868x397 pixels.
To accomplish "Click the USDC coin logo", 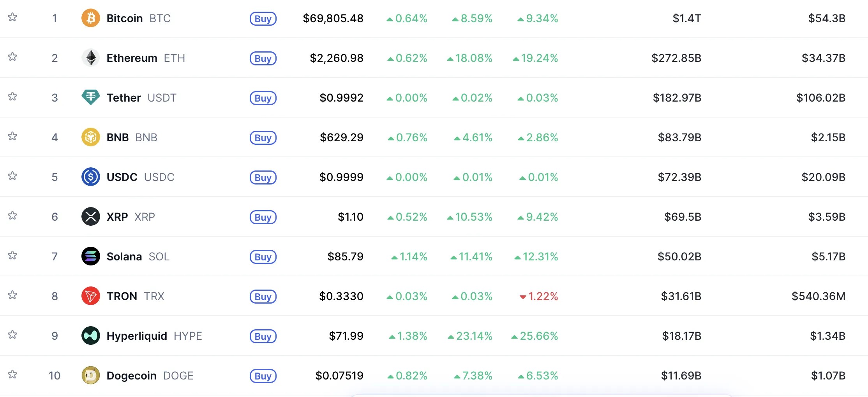I will 91,177.
